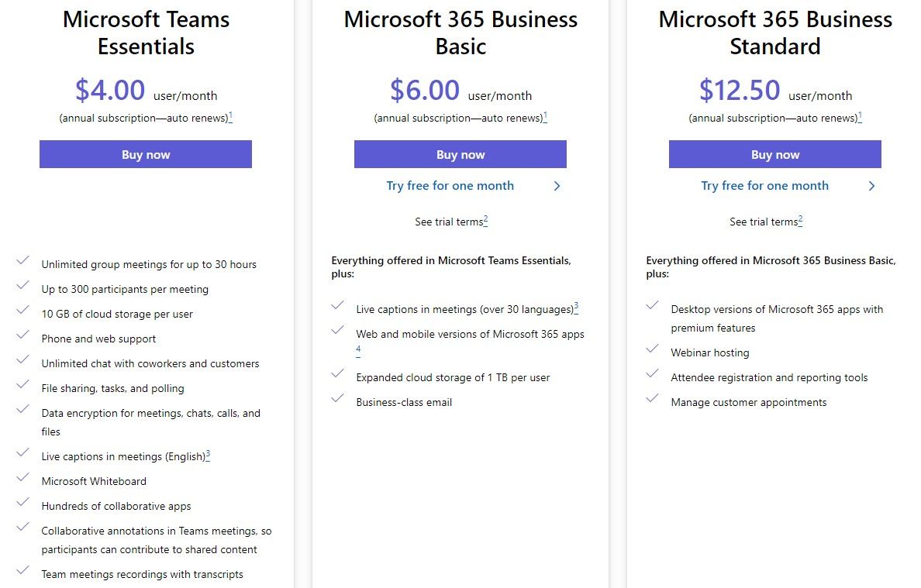
Task: Click the checkmark next to "Webinar hosting"
Action: pos(653,350)
